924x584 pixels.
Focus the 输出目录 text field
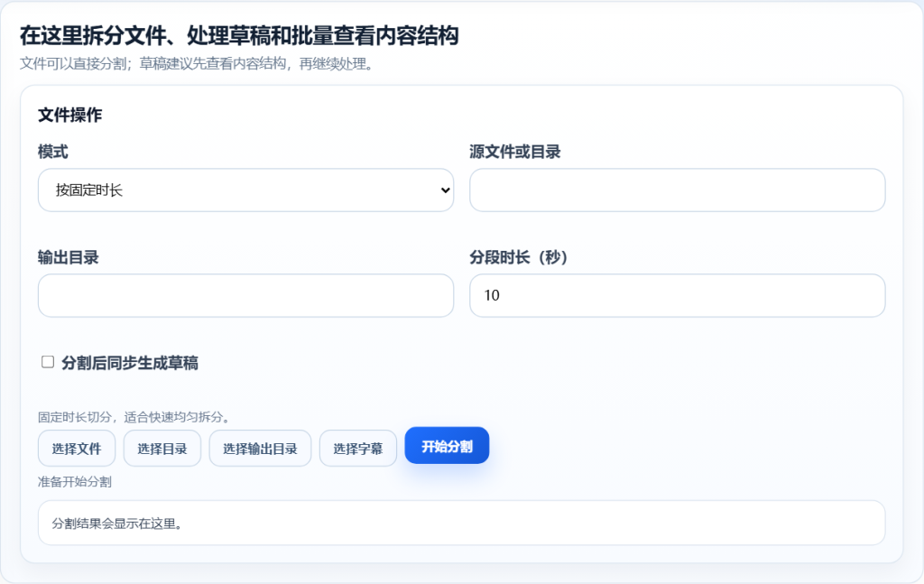pyautogui.click(x=245, y=296)
